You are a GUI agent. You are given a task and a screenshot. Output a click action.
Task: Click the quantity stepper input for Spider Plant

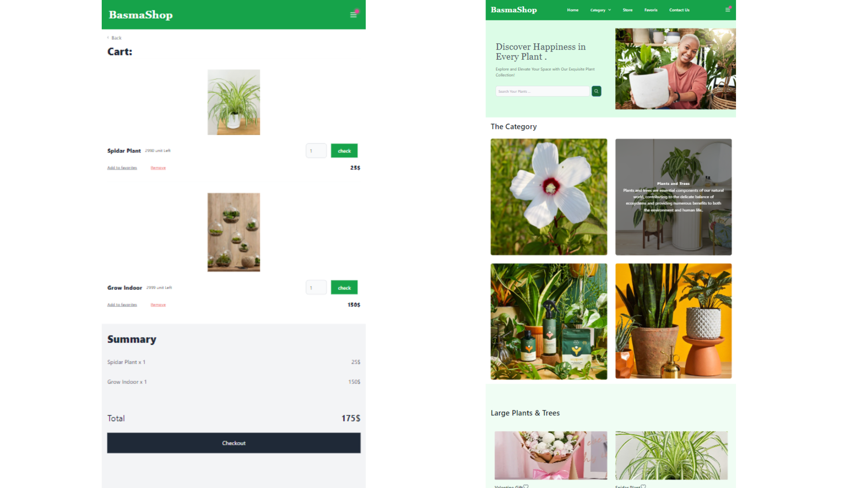pos(316,150)
